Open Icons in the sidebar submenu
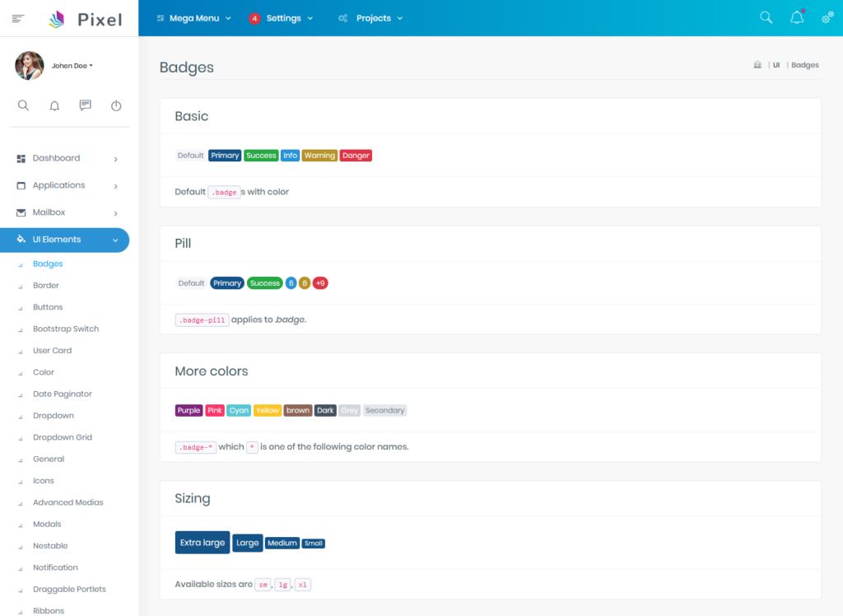This screenshot has height=616, width=843. [x=44, y=480]
